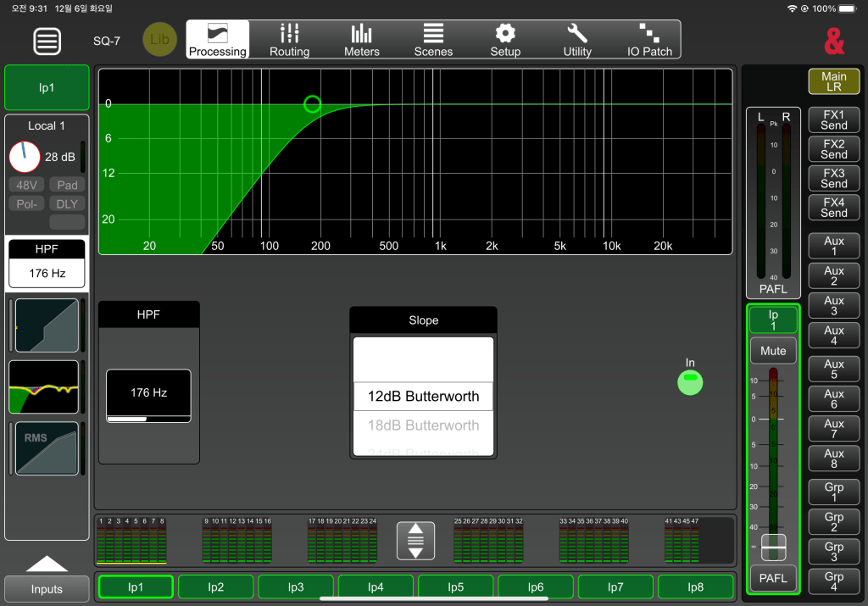Toggle the HPF In switch

pos(690,382)
